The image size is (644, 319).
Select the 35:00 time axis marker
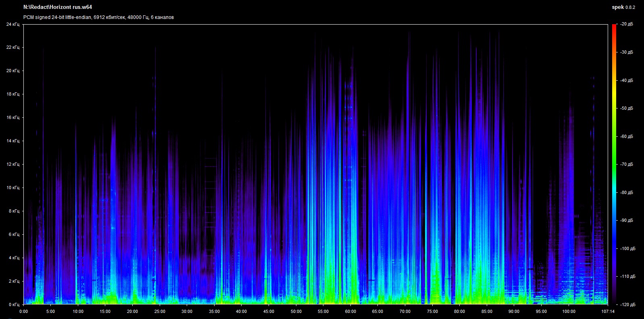coord(214,311)
